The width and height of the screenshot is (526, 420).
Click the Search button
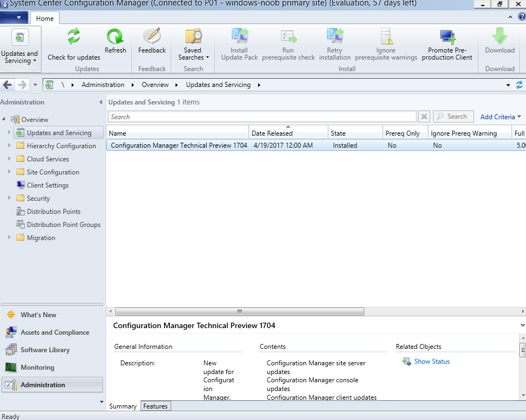(453, 116)
